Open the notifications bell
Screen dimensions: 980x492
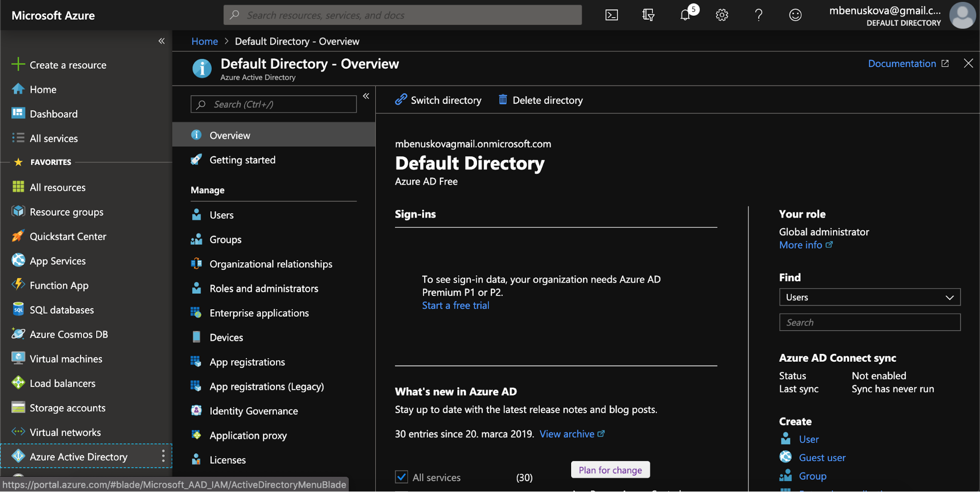[685, 15]
